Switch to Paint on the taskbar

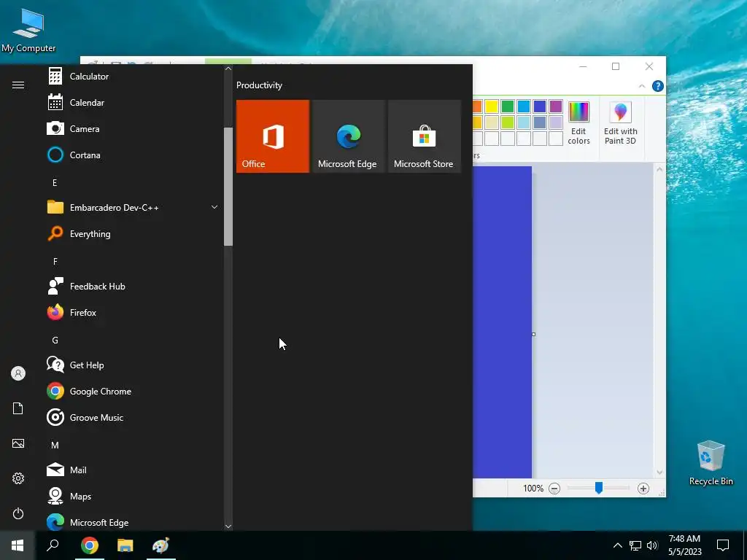click(161, 545)
